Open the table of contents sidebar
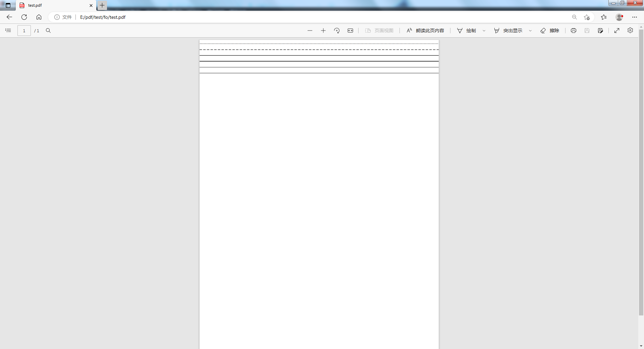The image size is (644, 349). click(8, 31)
